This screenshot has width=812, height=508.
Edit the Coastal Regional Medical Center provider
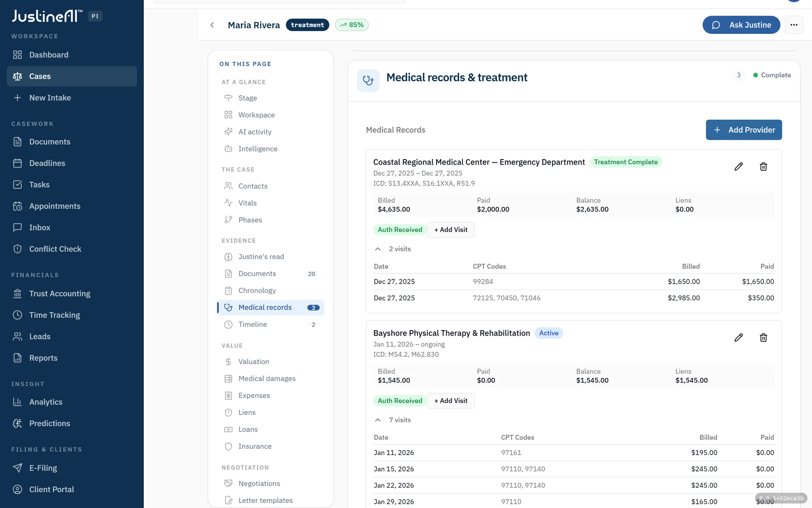coord(738,167)
